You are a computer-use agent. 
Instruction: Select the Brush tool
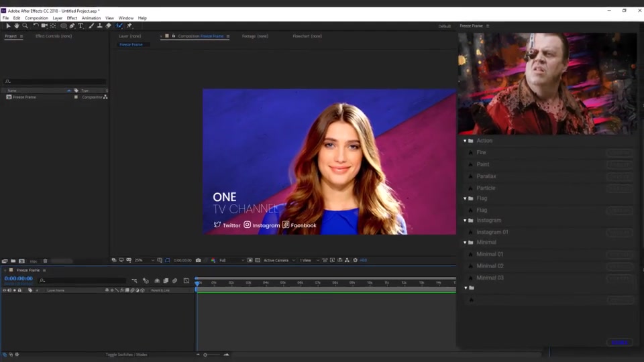click(91, 25)
